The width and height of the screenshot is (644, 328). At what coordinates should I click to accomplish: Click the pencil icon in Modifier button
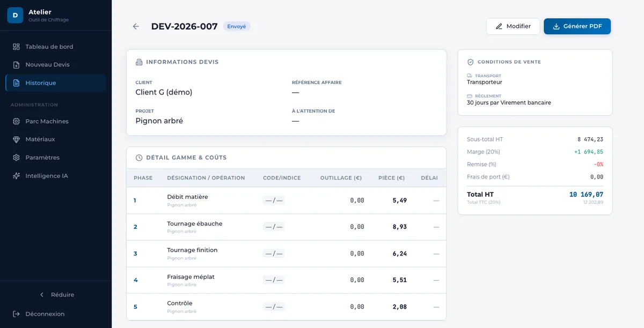[x=499, y=26]
